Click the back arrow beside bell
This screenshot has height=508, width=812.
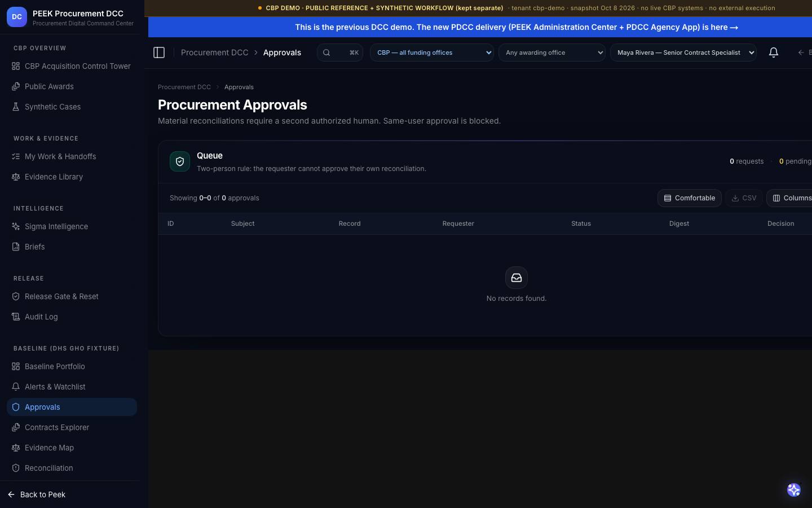(801, 52)
